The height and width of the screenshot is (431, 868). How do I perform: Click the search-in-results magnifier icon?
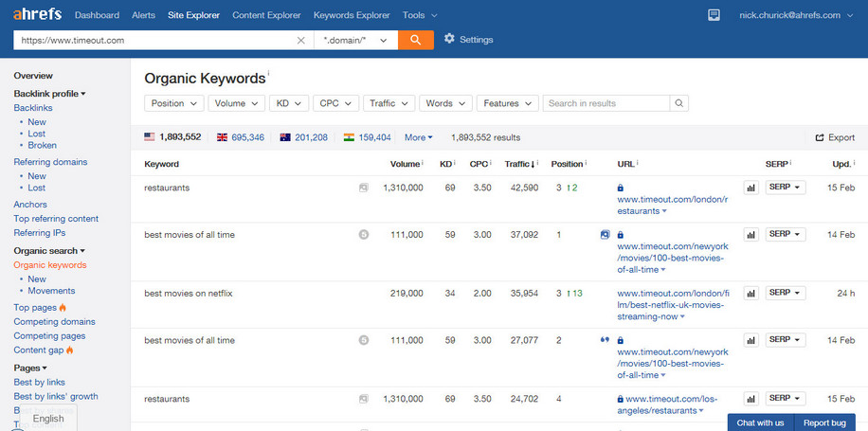[679, 103]
